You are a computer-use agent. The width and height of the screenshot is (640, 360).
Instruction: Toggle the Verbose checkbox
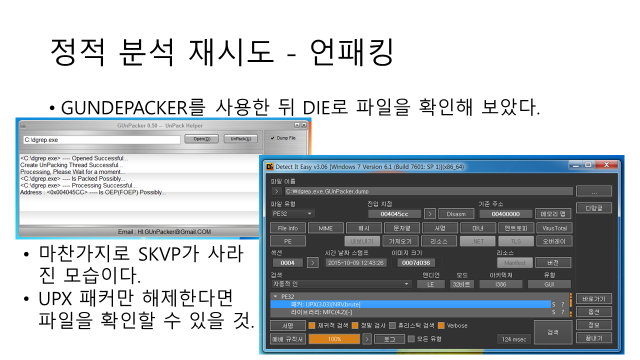(x=441, y=325)
